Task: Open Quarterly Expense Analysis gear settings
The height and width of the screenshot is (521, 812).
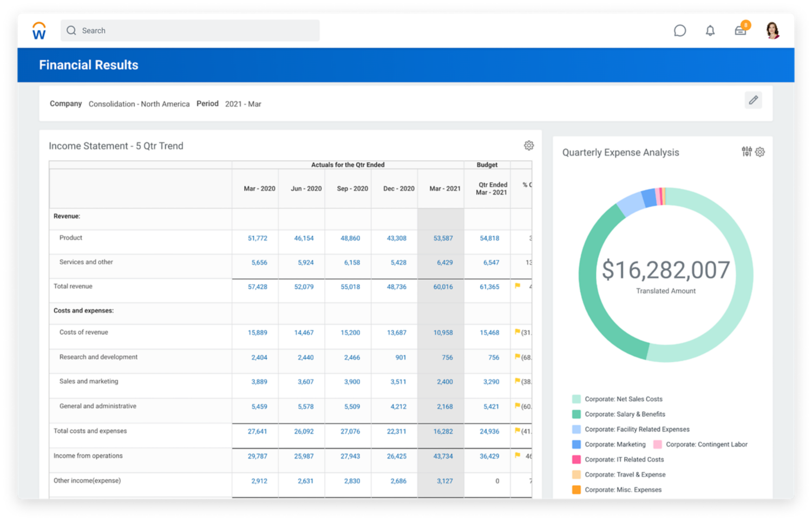Action: 760,152
